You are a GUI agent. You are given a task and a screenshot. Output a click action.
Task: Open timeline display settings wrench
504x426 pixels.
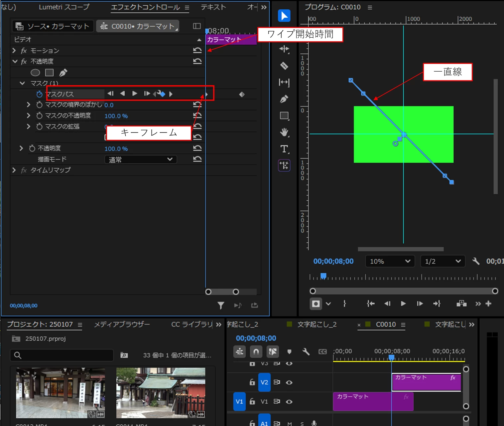pyautogui.click(x=306, y=351)
